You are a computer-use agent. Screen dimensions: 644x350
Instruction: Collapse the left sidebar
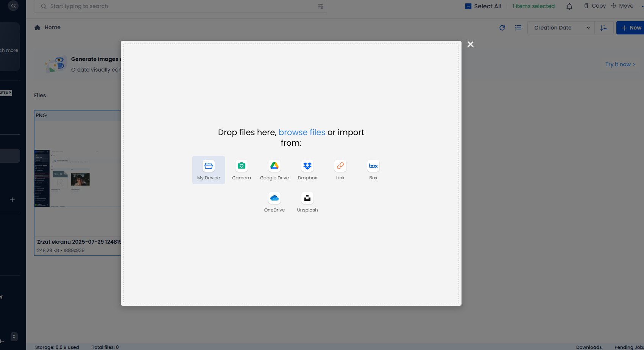click(13, 6)
